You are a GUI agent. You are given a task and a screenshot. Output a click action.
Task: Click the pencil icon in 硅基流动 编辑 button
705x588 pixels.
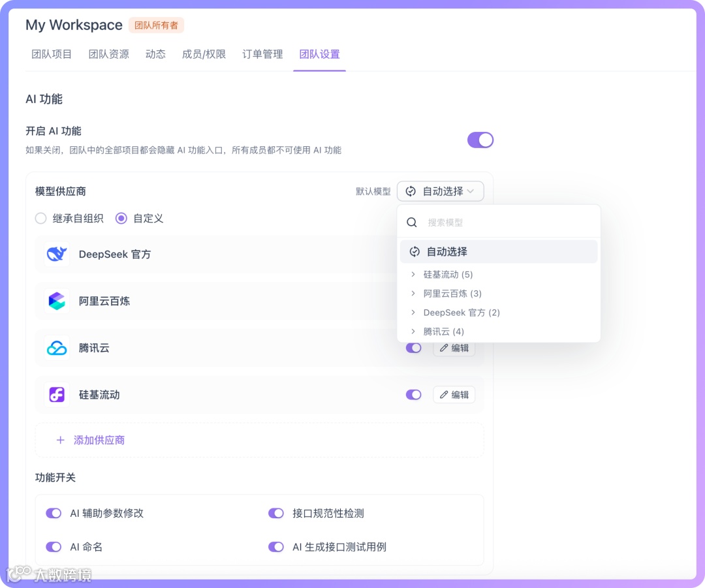(x=444, y=395)
